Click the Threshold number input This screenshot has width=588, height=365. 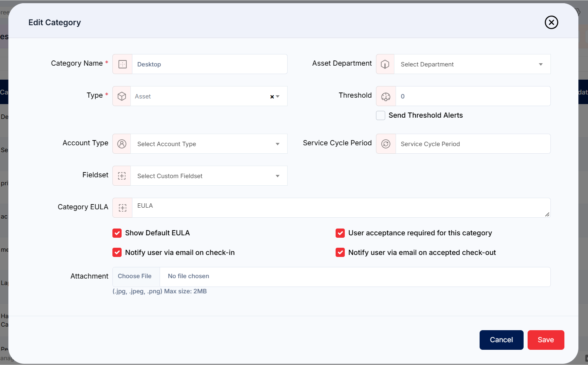coord(473,96)
